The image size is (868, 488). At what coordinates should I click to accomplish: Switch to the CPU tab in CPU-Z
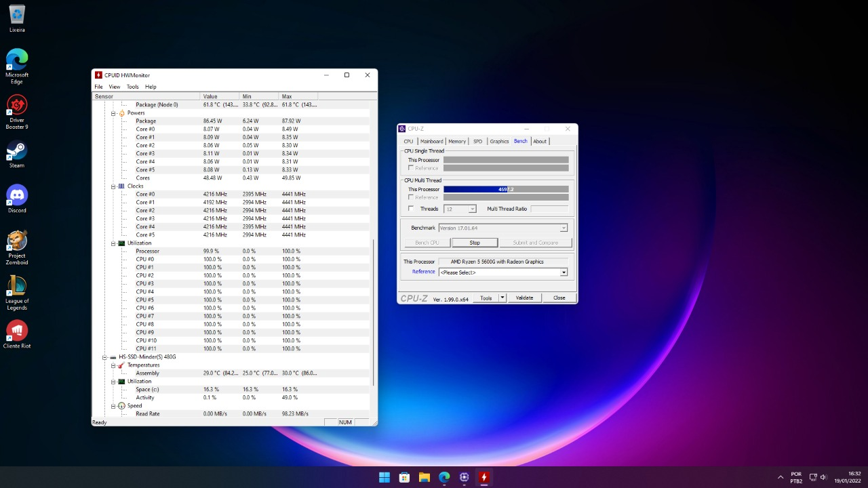[408, 142]
